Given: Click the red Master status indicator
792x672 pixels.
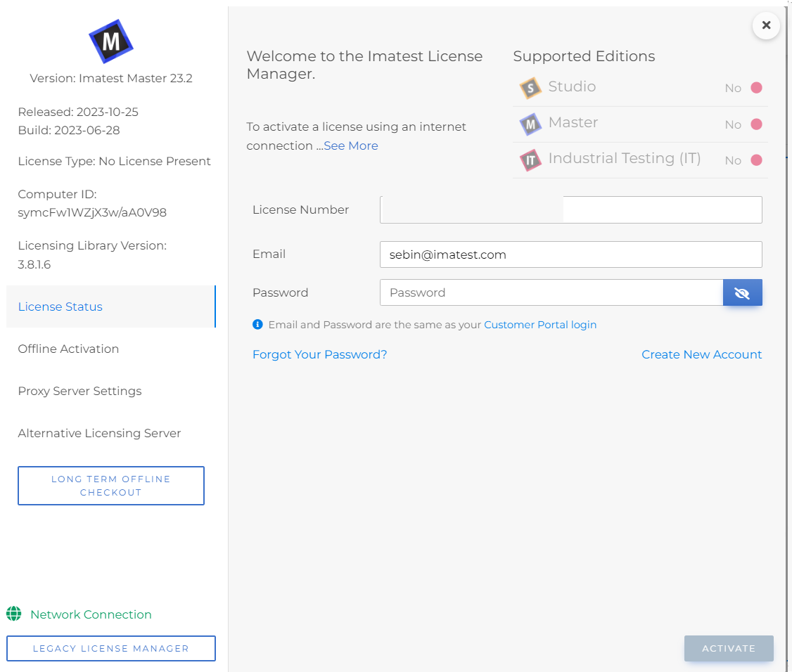Looking at the screenshot, I should tap(756, 124).
